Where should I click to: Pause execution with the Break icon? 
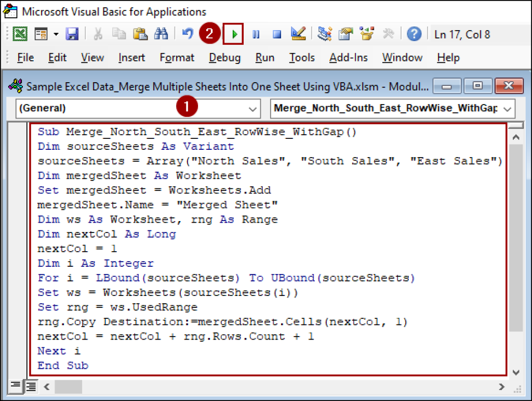(x=255, y=33)
